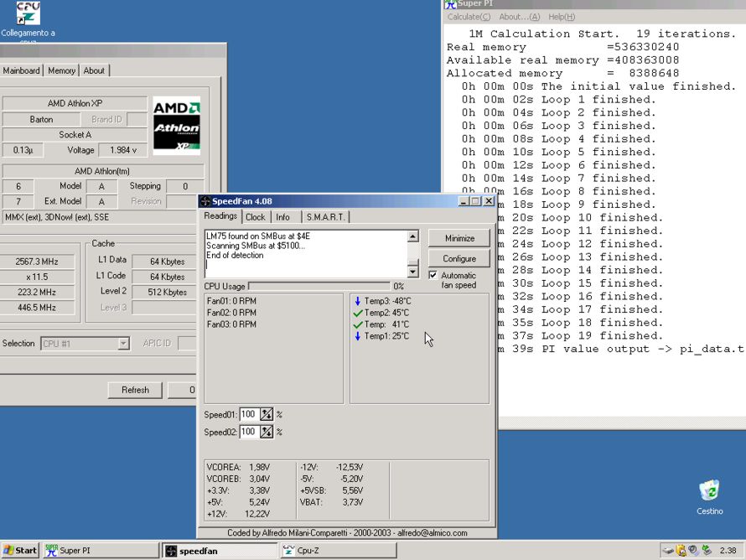Click the first system tray icon
This screenshot has width=746, height=560.
coord(668,551)
